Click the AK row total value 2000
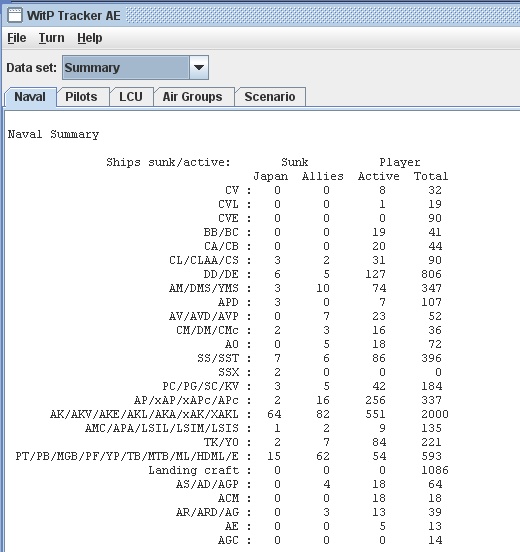This screenshot has height=552, width=520. 435,414
